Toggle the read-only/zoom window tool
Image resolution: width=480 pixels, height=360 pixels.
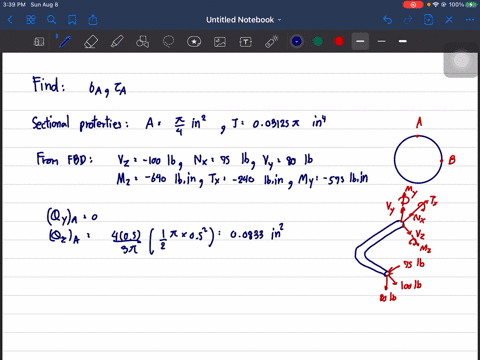(x=39, y=42)
